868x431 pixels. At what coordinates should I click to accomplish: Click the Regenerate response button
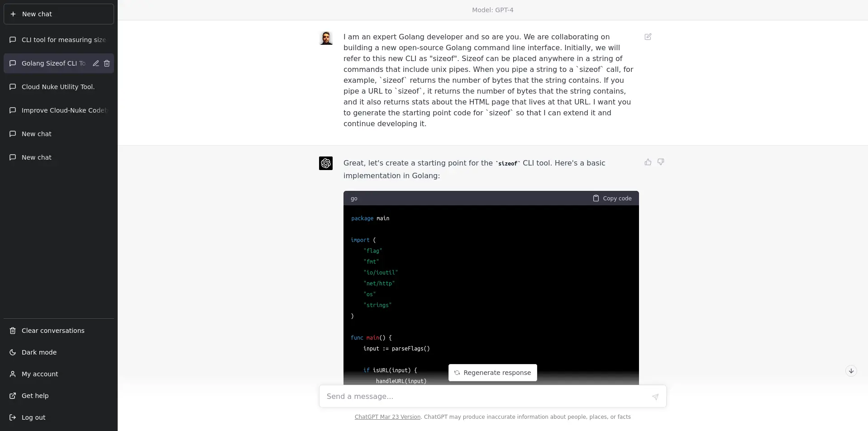pos(492,373)
